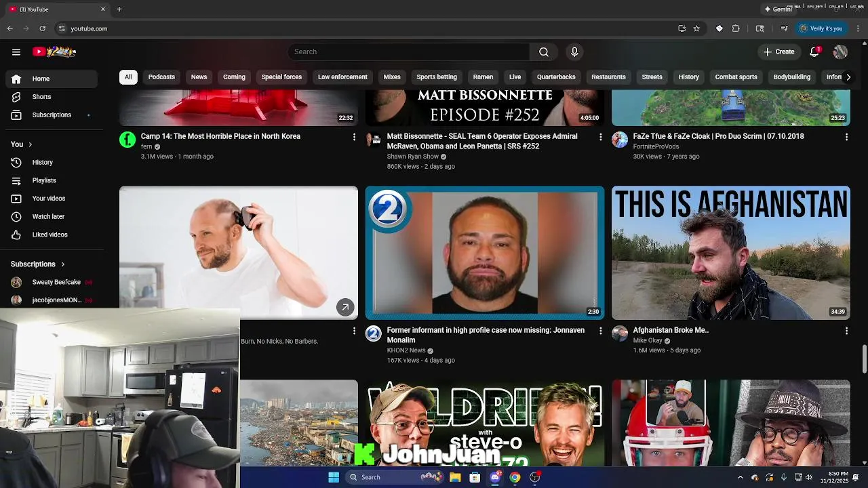Select the All filter chip

[128, 77]
